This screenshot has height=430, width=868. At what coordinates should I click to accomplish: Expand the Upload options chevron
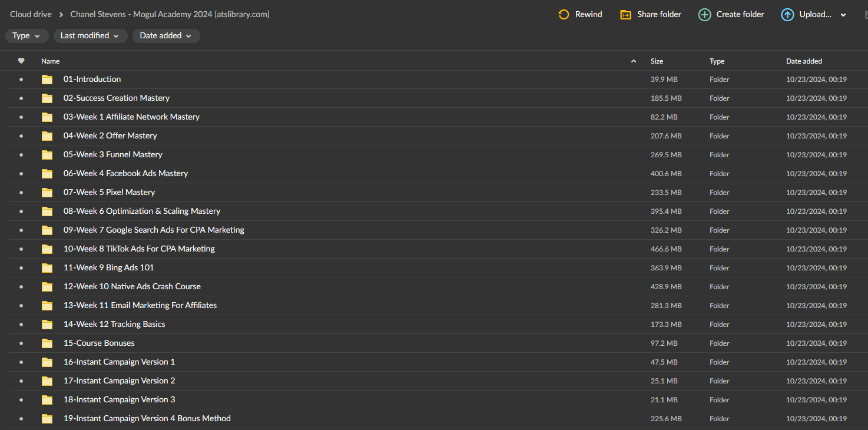point(843,15)
